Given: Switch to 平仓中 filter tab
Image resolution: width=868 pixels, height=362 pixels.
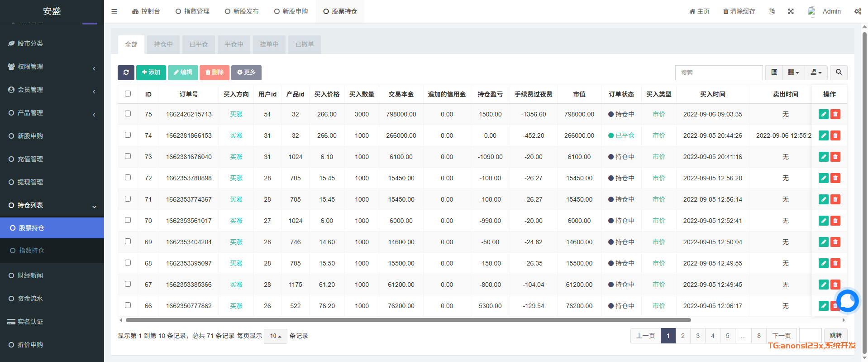Looking at the screenshot, I should coord(234,44).
